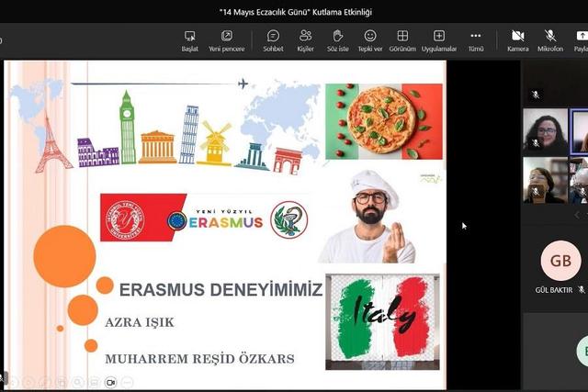Open meeting in Yeni pencere
The width and height of the screenshot is (588, 392).
pos(227,40)
